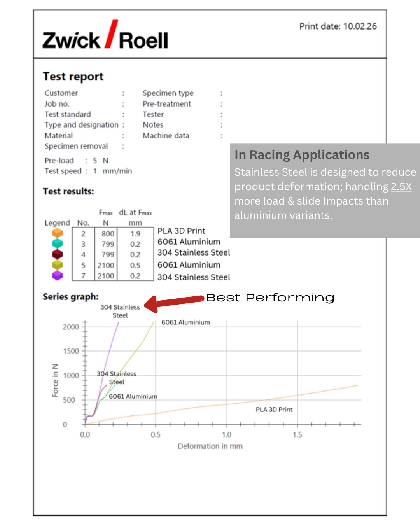Click the 2100 Fmax cell of specimen 5

106,265
